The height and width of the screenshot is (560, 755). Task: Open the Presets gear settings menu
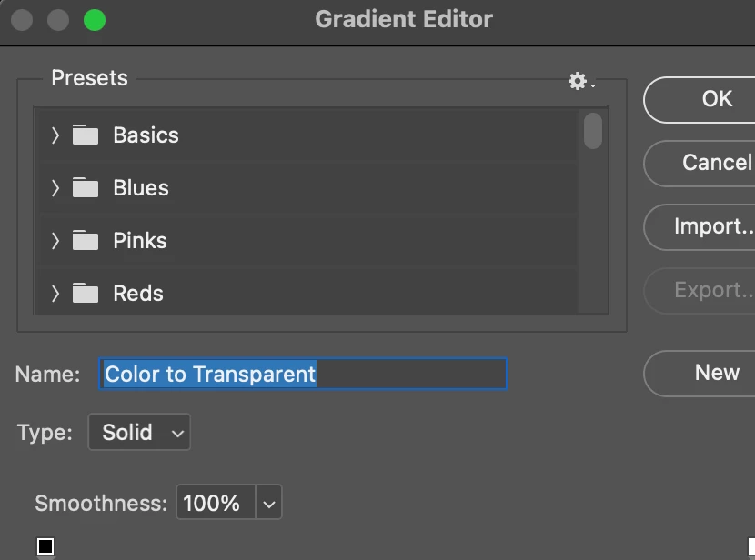pyautogui.click(x=580, y=82)
